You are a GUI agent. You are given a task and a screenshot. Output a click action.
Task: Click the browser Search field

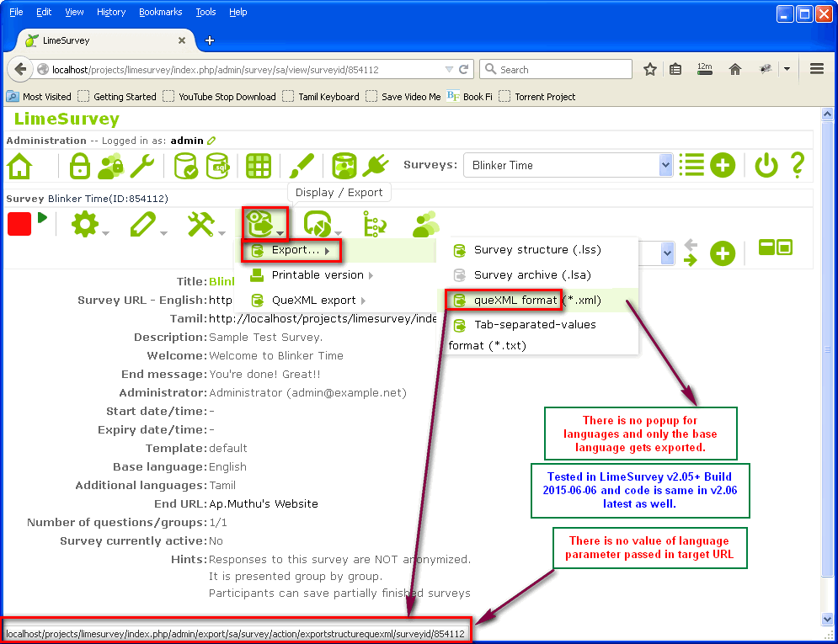point(556,69)
